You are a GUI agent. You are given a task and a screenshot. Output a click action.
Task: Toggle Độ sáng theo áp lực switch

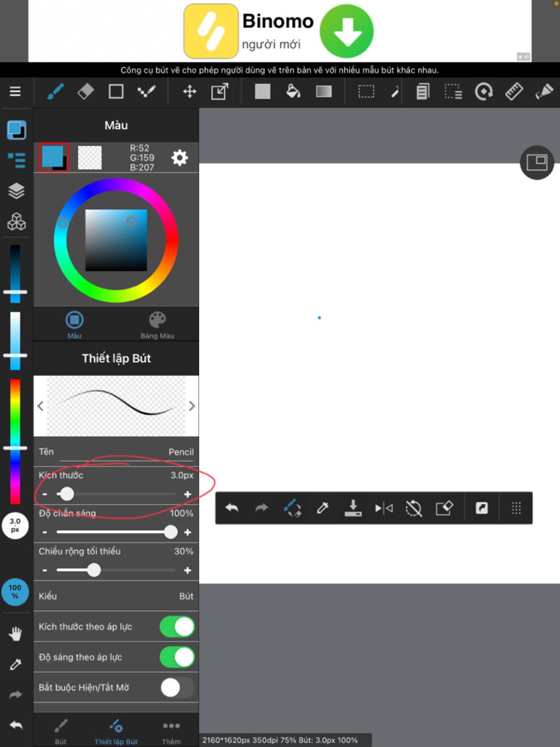pos(177,657)
